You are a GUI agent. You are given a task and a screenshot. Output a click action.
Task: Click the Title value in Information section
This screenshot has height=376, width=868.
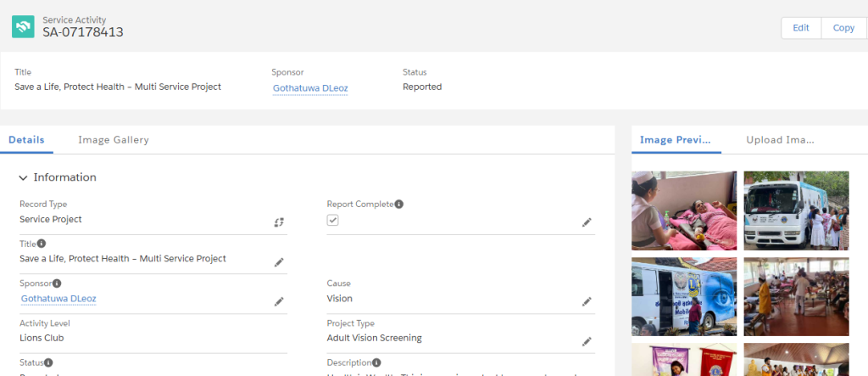(123, 258)
